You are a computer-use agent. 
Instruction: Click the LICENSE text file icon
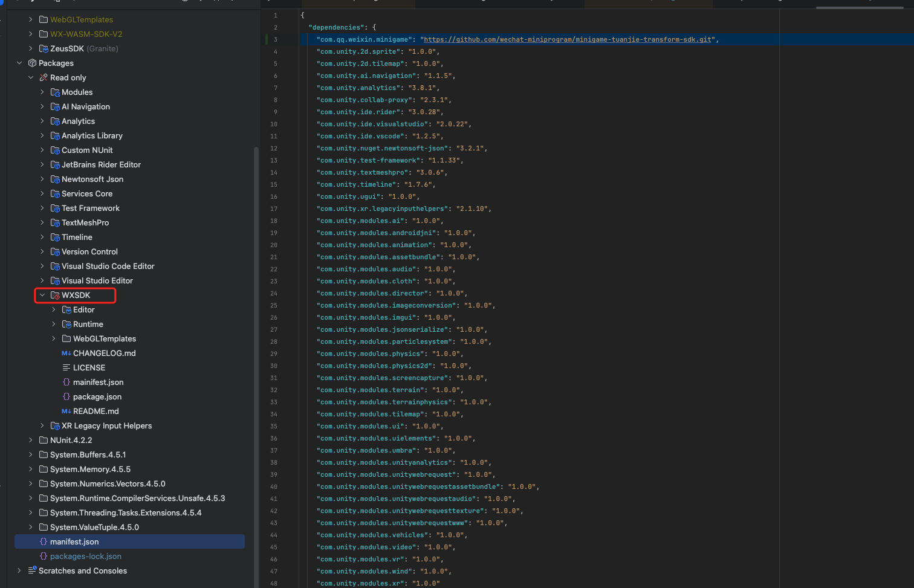[x=66, y=368]
